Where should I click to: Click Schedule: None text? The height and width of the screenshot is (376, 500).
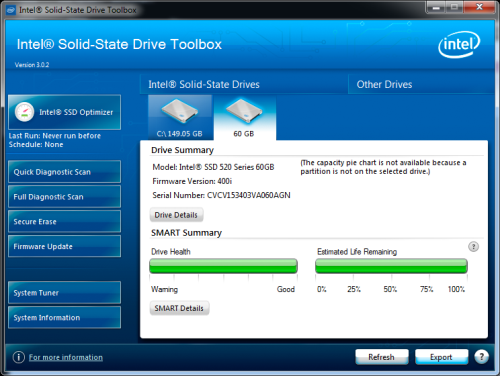click(36, 145)
